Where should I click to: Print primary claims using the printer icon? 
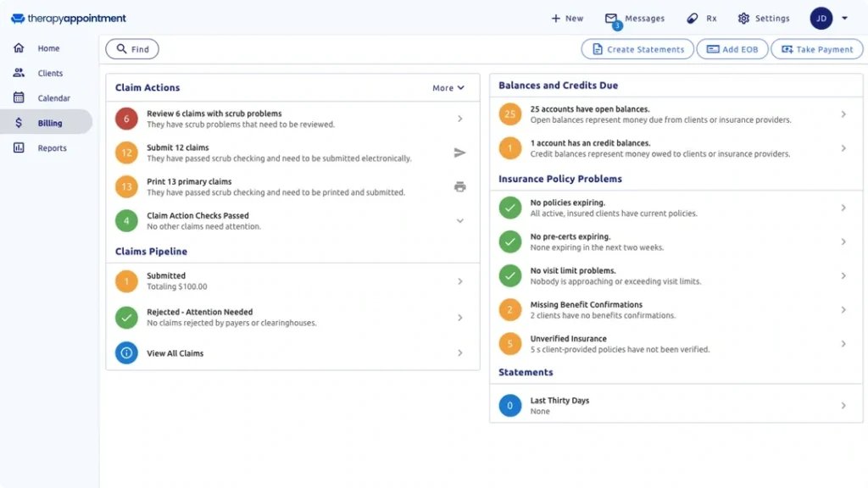click(x=459, y=187)
